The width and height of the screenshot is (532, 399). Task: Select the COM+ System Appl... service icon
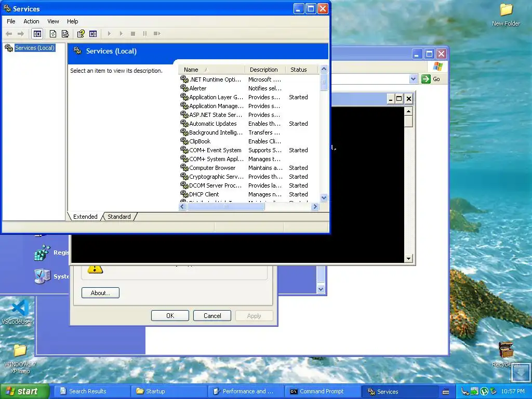click(x=184, y=158)
